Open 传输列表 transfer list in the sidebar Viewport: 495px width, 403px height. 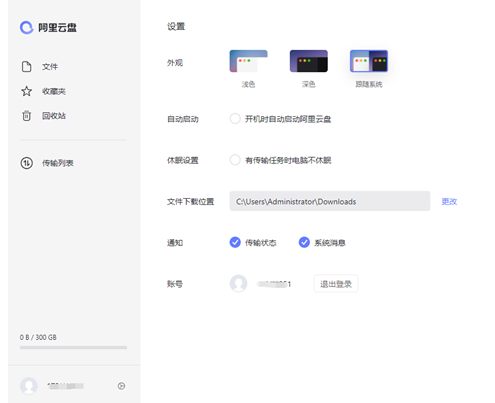tap(58, 163)
